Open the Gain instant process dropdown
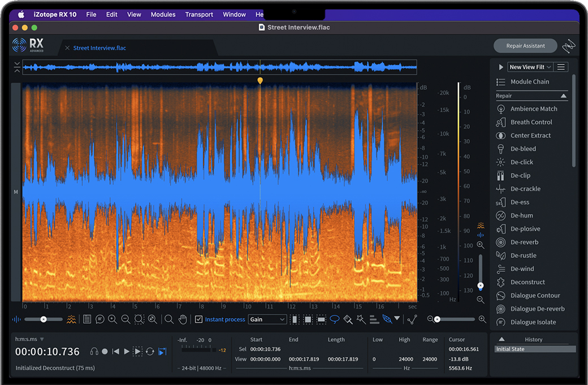The width and height of the screenshot is (588, 385). pos(267,319)
